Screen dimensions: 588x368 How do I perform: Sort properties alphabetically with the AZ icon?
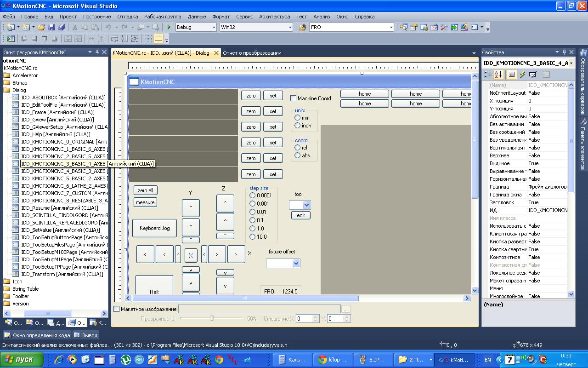coord(498,75)
